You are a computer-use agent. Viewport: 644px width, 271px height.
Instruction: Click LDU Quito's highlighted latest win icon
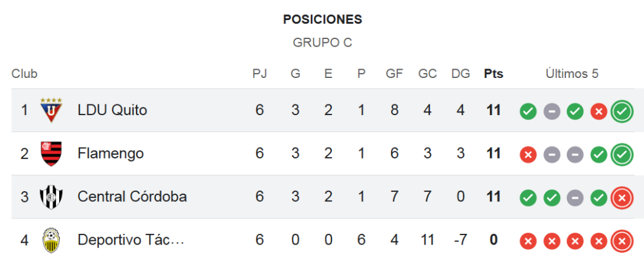[622, 111]
